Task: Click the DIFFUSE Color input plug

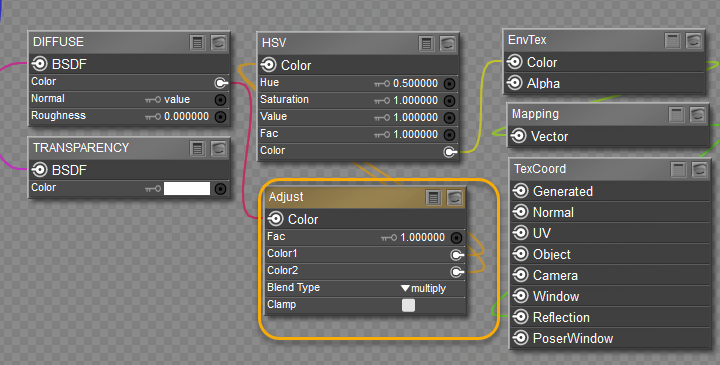Action: [x=221, y=83]
